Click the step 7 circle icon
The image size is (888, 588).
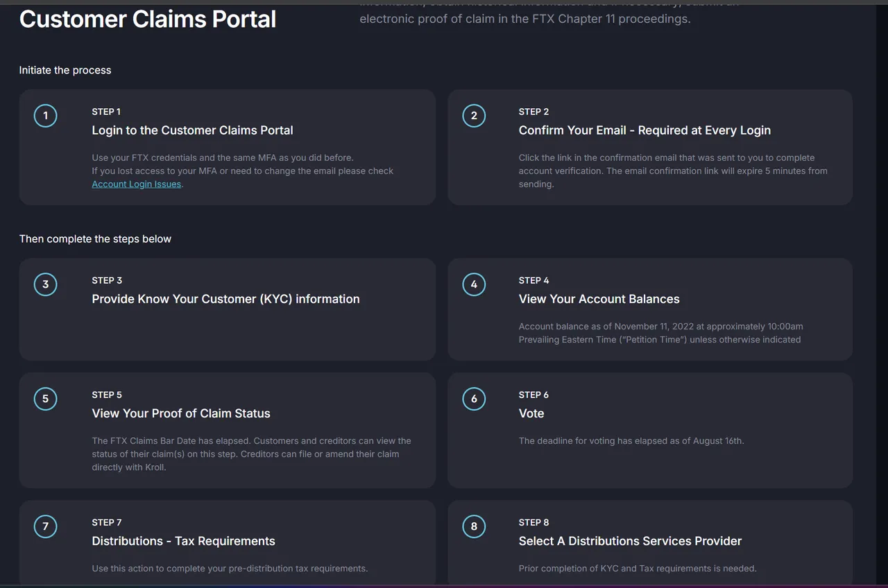click(x=46, y=526)
